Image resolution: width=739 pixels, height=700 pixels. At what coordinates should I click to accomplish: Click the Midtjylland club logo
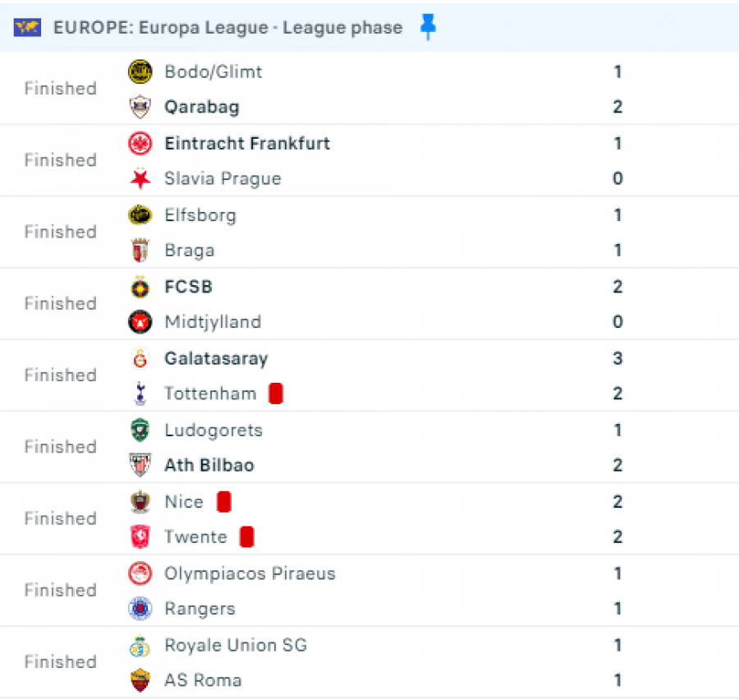(x=140, y=322)
